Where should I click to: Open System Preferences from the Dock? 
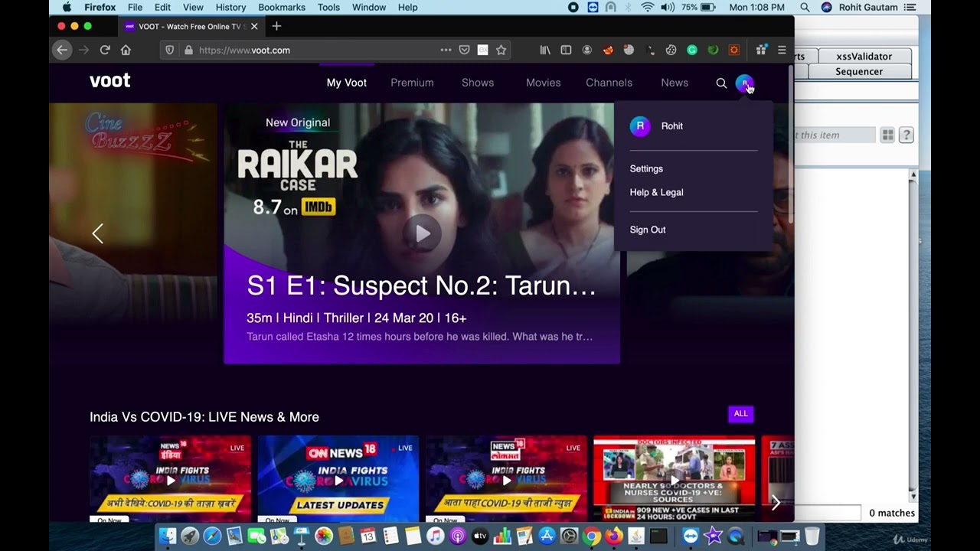tap(569, 536)
